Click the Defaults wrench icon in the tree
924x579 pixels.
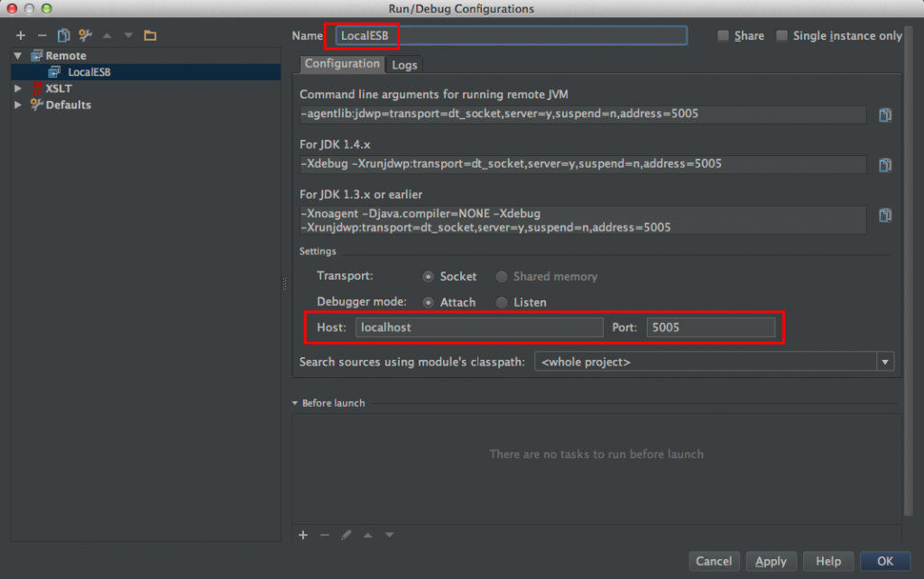[36, 105]
